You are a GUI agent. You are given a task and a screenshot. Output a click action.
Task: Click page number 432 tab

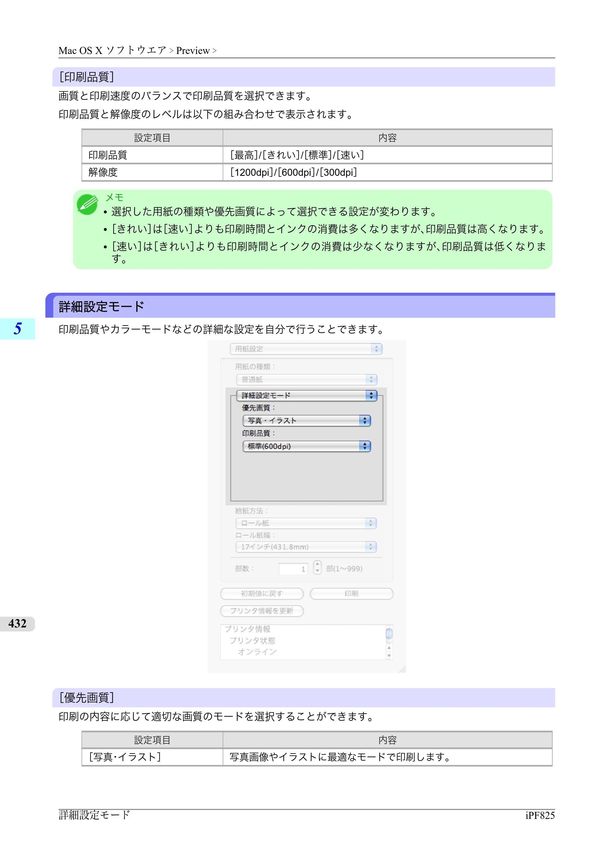17,623
